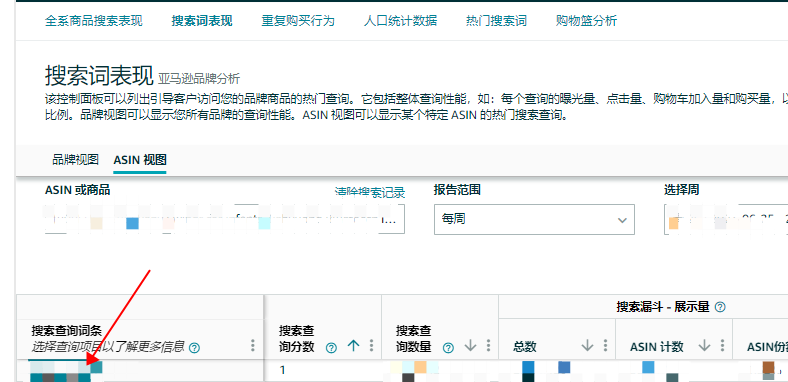Image resolution: width=788 pixels, height=382 pixels.
Task: Click the ASIN 或商品 search field
Action: click(225, 219)
